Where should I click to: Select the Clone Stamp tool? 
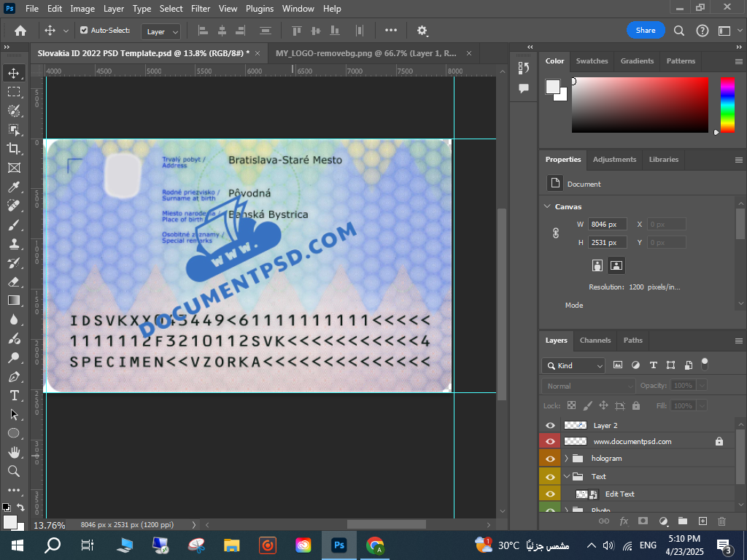(14, 244)
